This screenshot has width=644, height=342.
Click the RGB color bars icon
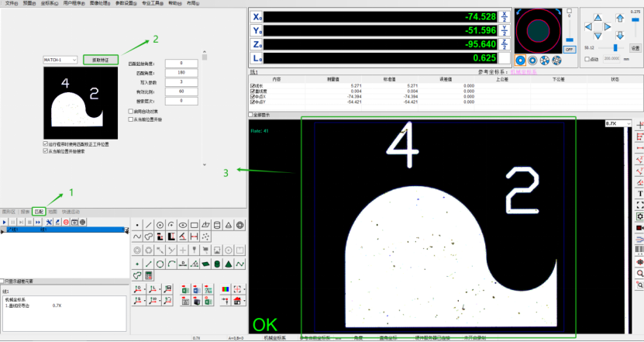226,288
